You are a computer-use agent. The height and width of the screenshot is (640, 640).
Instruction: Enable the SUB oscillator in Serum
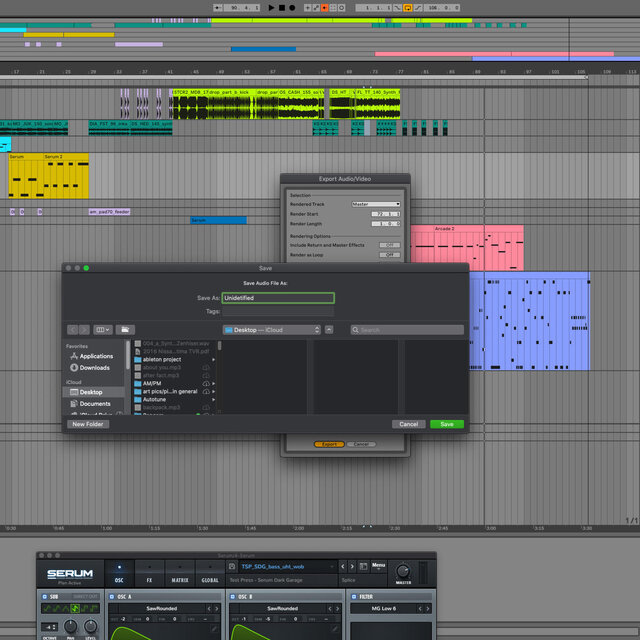44,597
